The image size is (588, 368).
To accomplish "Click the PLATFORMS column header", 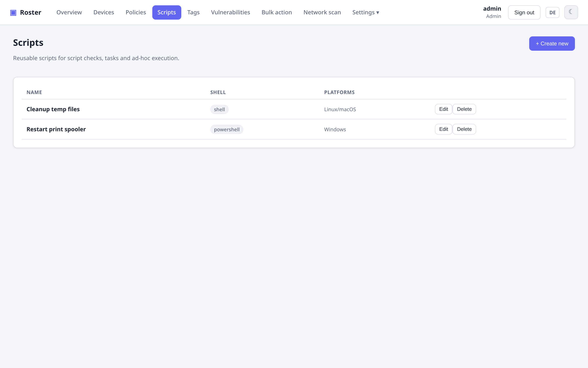I will coord(339,92).
